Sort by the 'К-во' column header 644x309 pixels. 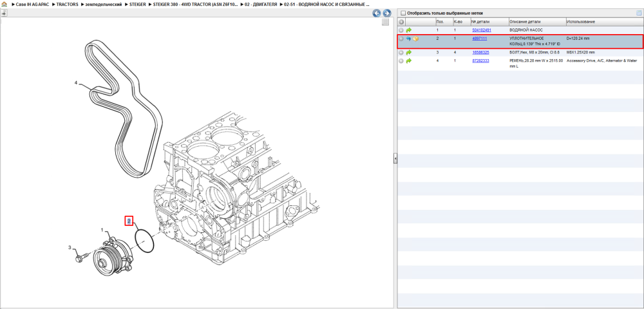point(461,22)
